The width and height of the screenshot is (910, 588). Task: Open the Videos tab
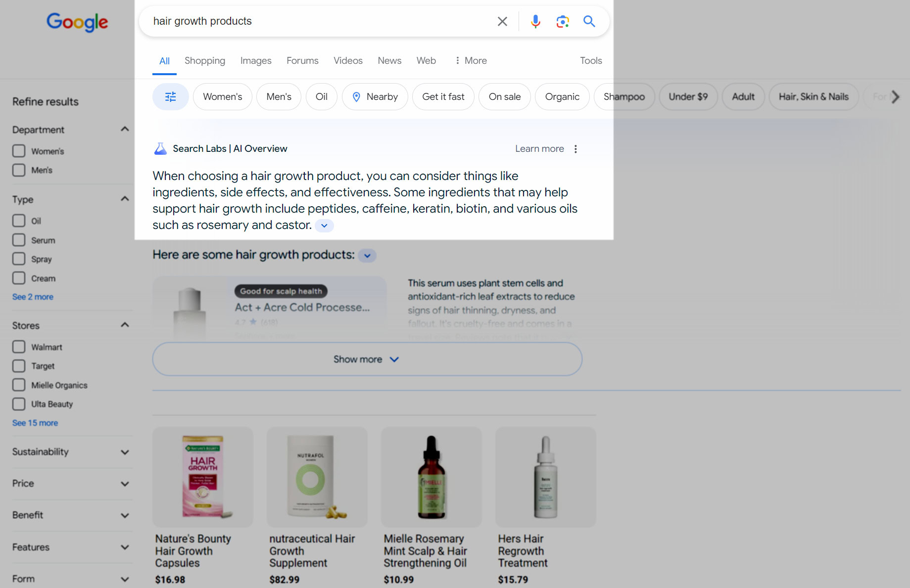click(348, 61)
